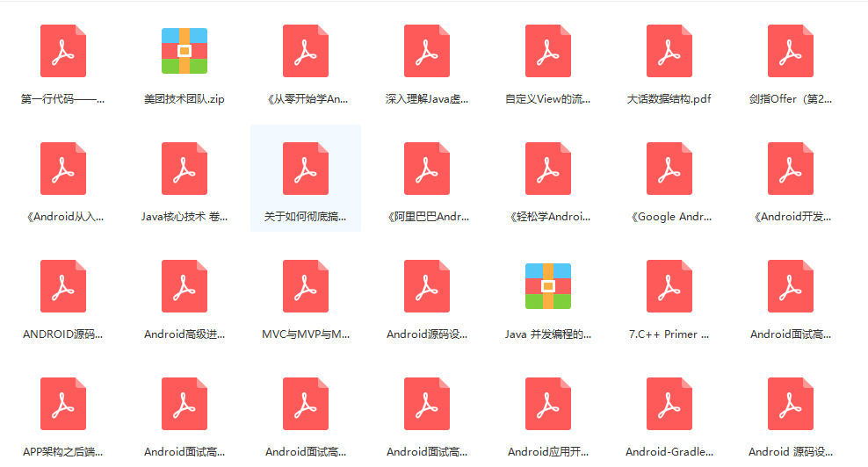Click the 《Android开发... PDF icon

(x=791, y=169)
